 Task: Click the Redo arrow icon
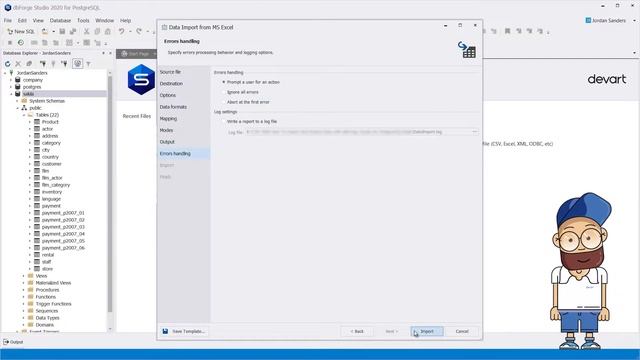pos(139,31)
